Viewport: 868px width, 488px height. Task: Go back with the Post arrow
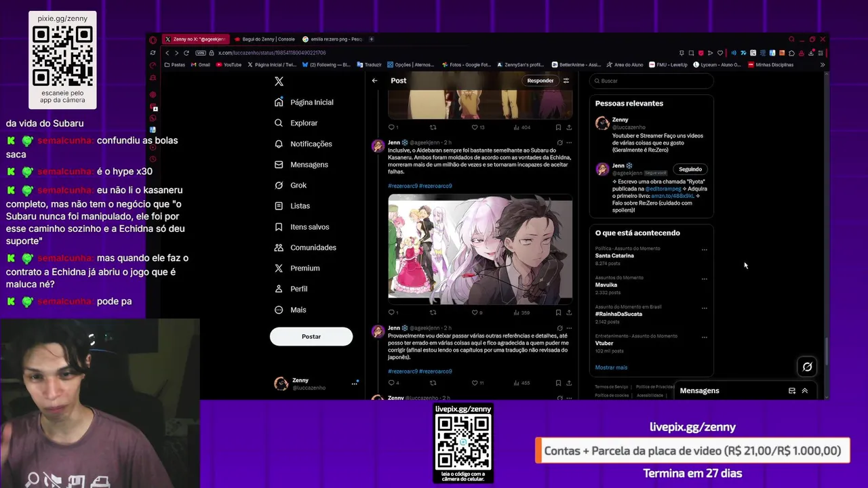[374, 81]
